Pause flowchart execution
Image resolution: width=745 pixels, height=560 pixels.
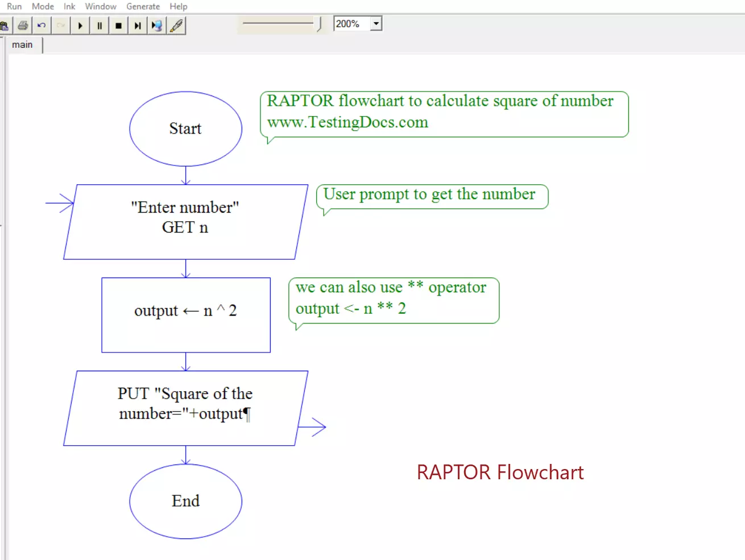(x=100, y=26)
